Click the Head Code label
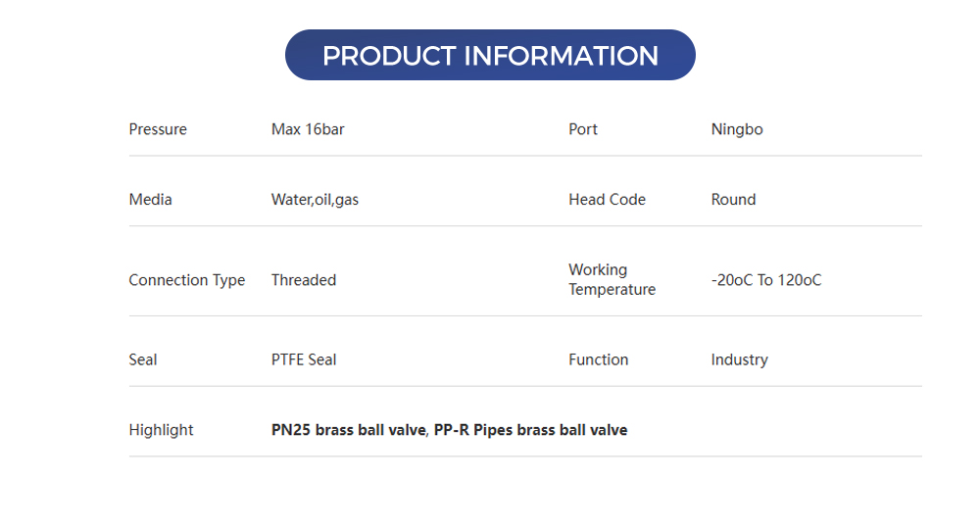980x525 pixels. (x=607, y=200)
